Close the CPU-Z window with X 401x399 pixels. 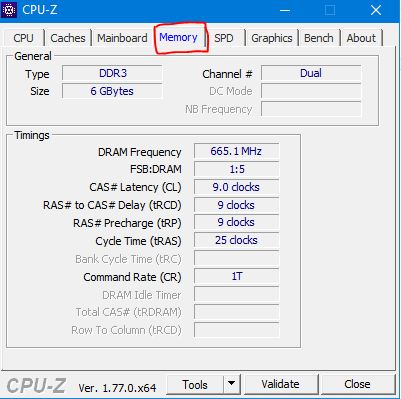click(x=376, y=10)
